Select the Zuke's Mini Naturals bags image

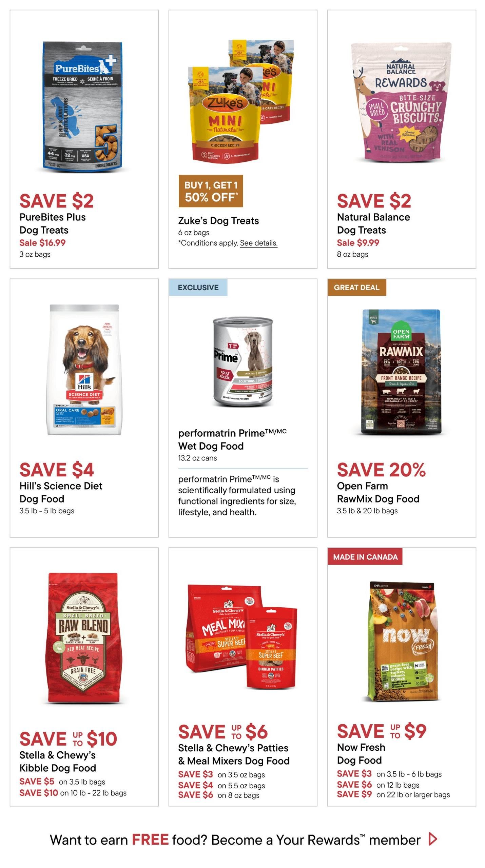click(241, 101)
